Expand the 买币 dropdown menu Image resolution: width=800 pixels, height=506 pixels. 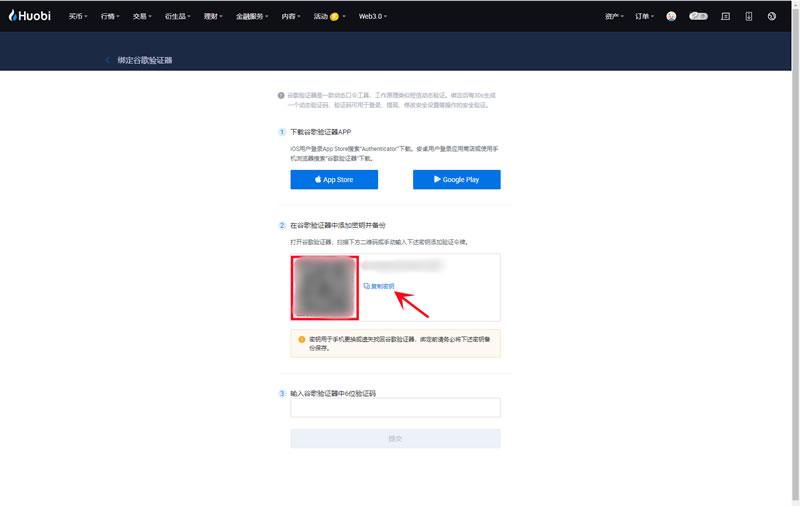[x=77, y=16]
